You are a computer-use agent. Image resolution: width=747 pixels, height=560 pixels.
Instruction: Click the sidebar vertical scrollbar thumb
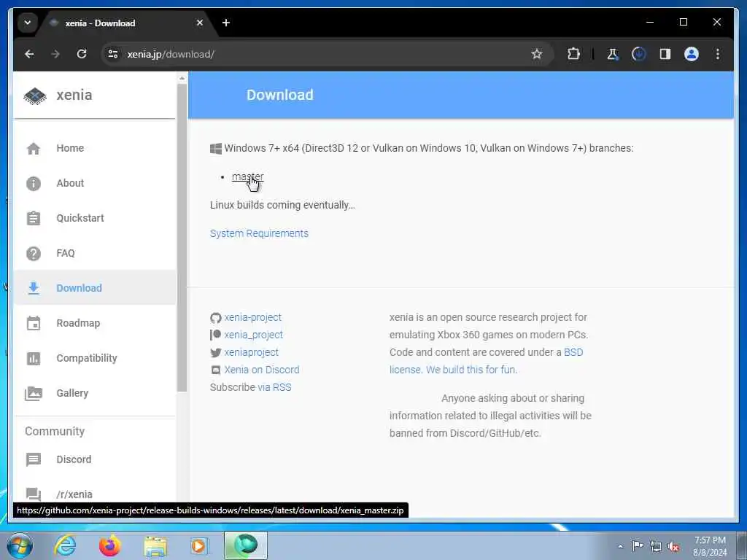[182, 238]
